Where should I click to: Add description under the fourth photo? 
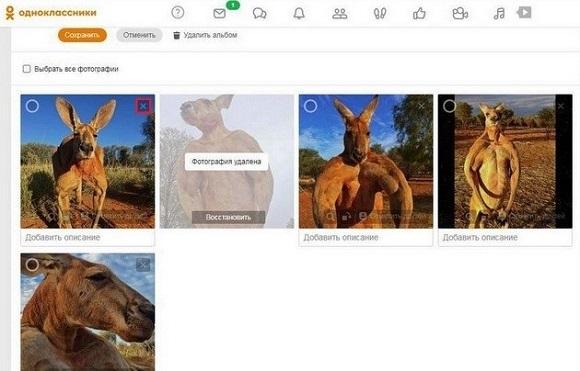505,237
